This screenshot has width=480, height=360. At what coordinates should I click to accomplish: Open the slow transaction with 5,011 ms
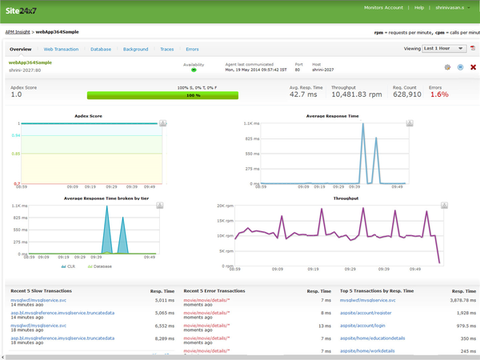click(38, 300)
